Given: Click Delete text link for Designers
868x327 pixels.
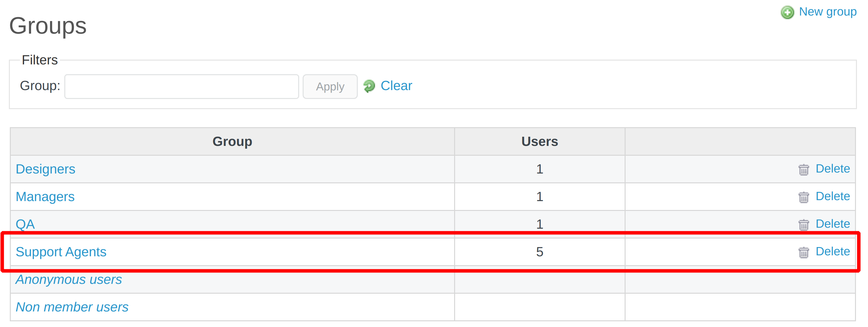Looking at the screenshot, I should click(x=832, y=169).
